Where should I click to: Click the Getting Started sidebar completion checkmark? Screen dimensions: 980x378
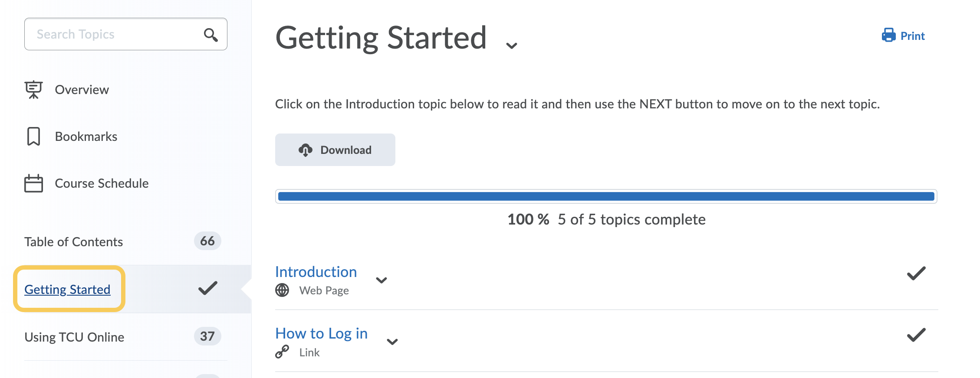tap(207, 288)
